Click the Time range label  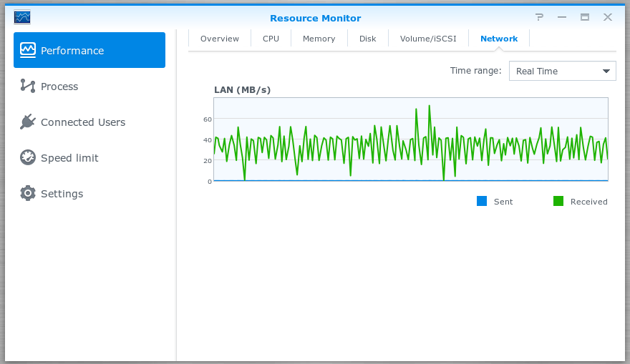tap(475, 71)
